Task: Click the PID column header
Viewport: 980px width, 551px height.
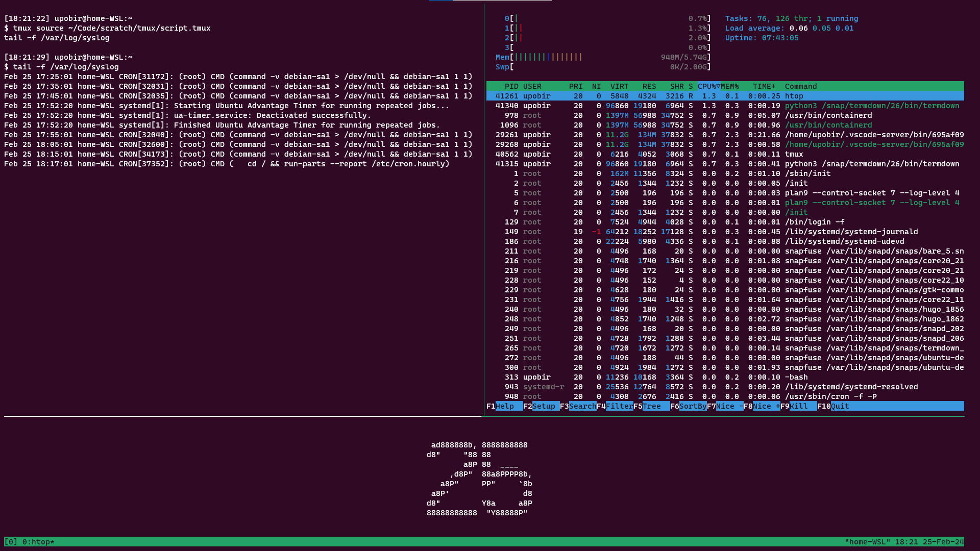Action: pyautogui.click(x=511, y=86)
